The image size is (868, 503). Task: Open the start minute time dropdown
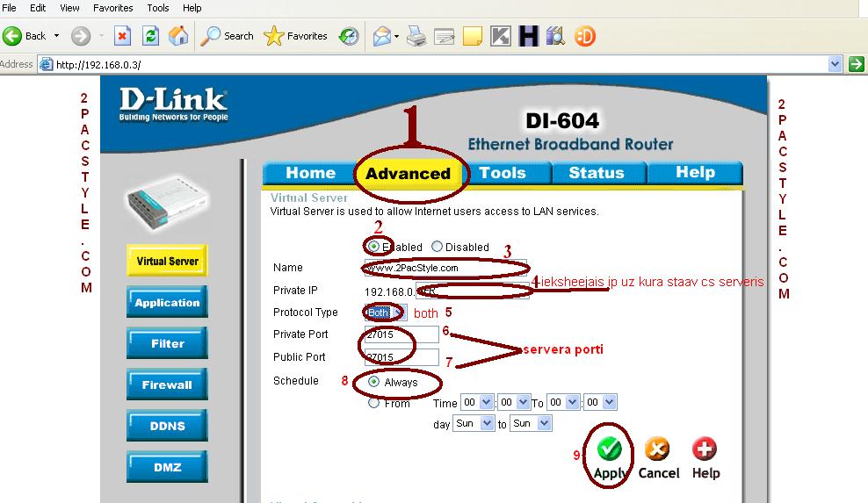514,402
